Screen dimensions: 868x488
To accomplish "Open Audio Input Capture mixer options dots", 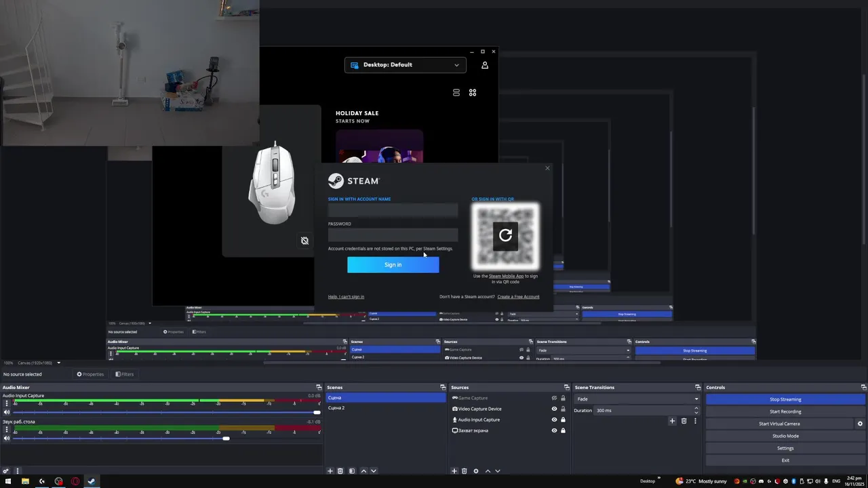I will click(6, 403).
